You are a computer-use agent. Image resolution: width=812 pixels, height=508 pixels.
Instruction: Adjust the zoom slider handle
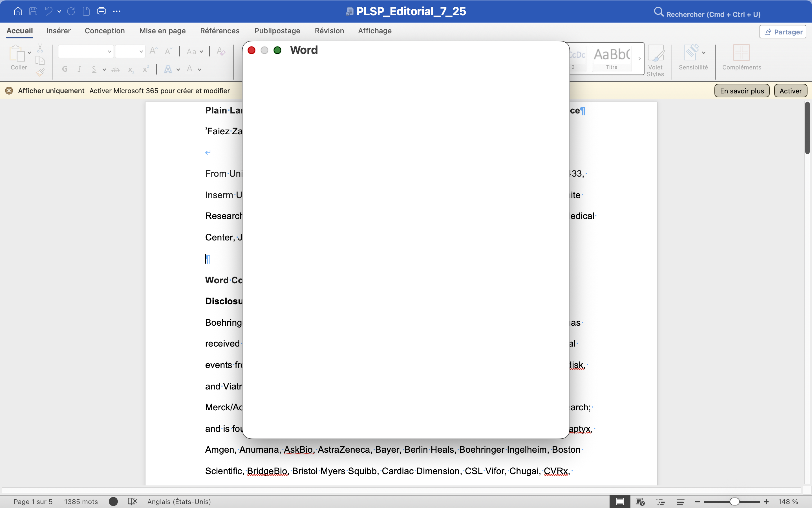point(735,502)
